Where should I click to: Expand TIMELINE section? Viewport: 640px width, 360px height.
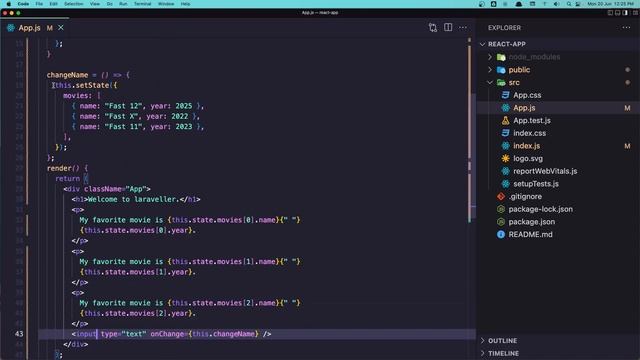tap(483, 353)
